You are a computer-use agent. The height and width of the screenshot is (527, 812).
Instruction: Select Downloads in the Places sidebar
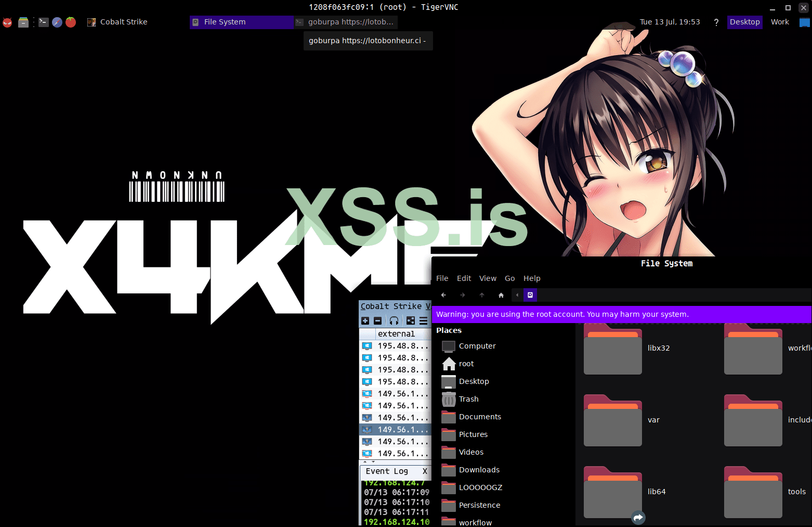pyautogui.click(x=479, y=470)
